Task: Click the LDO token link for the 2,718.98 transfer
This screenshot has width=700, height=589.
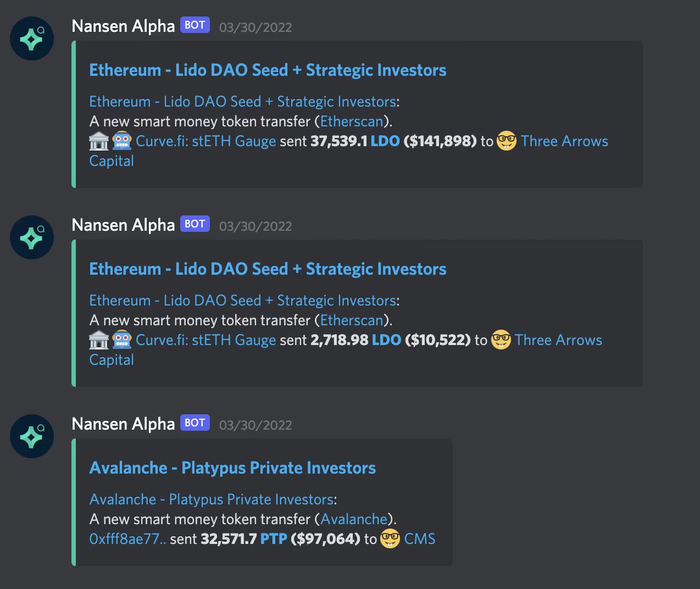Action: coord(386,340)
